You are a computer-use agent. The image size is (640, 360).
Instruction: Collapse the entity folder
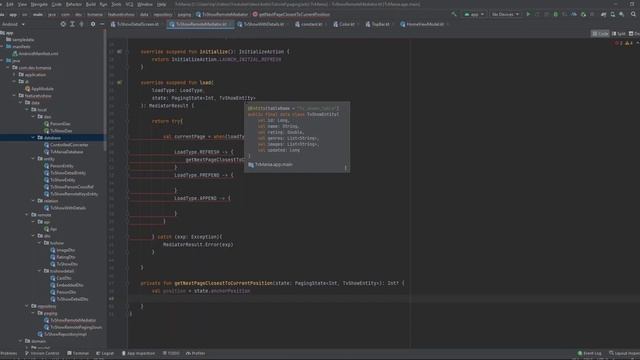[33, 159]
